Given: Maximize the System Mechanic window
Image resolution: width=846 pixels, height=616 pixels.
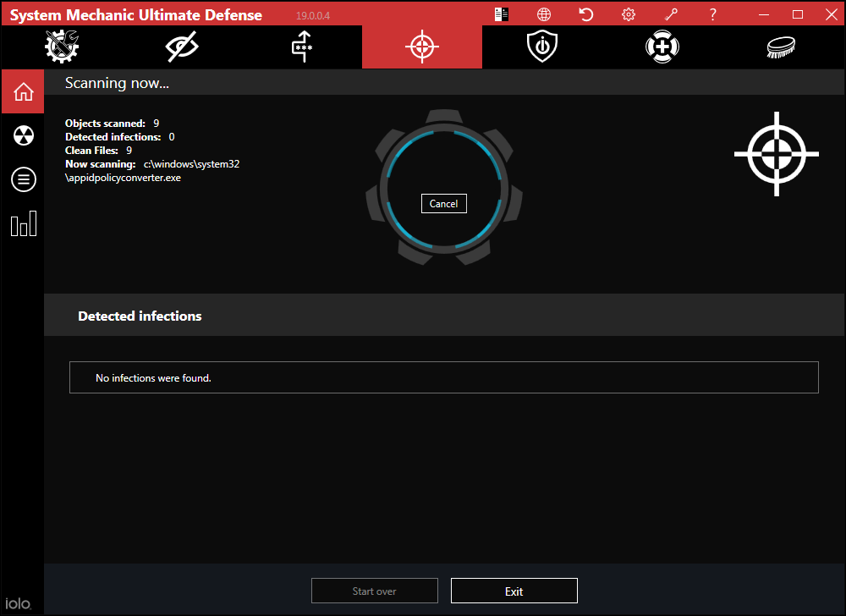Looking at the screenshot, I should click(798, 14).
